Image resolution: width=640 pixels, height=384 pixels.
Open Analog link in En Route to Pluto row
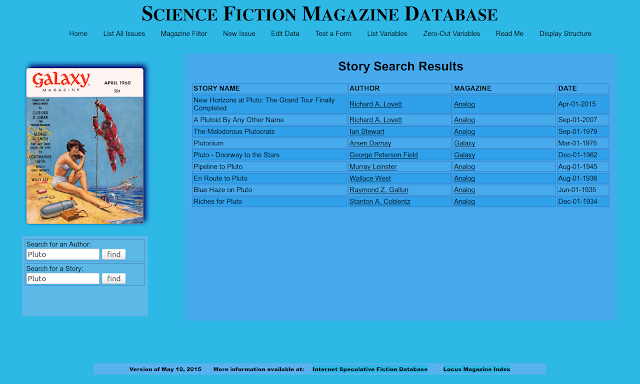[464, 178]
